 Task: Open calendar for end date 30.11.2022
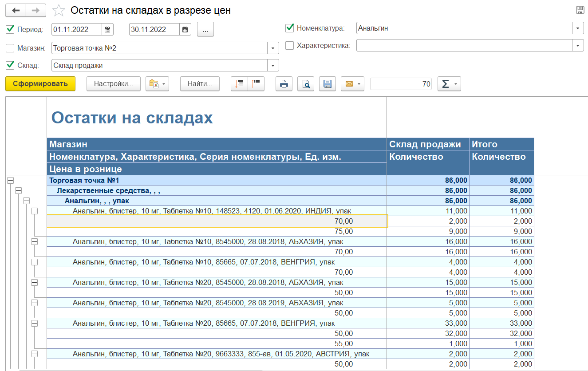tap(185, 30)
